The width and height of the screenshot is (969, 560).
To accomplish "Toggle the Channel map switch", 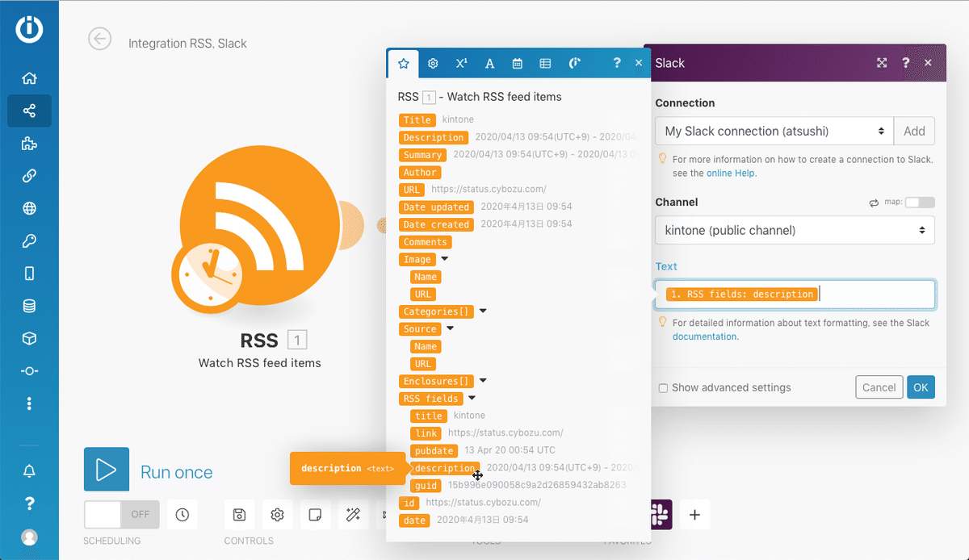I will point(920,203).
